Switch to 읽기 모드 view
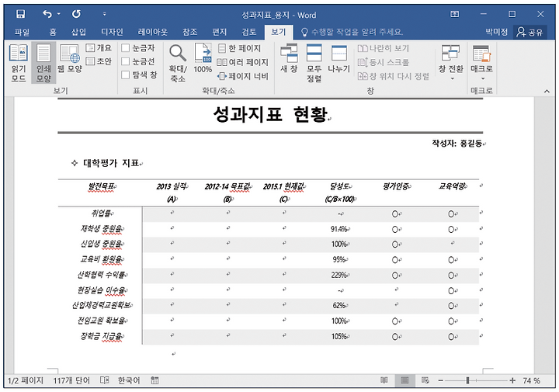 (19, 63)
